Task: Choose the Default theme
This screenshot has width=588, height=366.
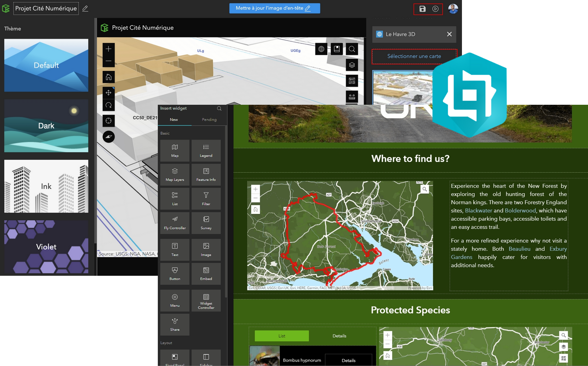Action: 46,65
